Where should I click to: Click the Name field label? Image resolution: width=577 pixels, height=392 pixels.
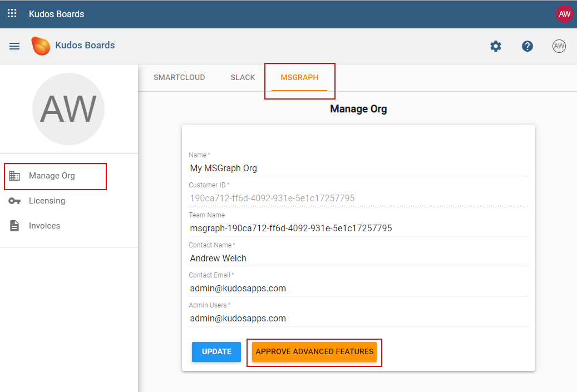pyautogui.click(x=199, y=155)
